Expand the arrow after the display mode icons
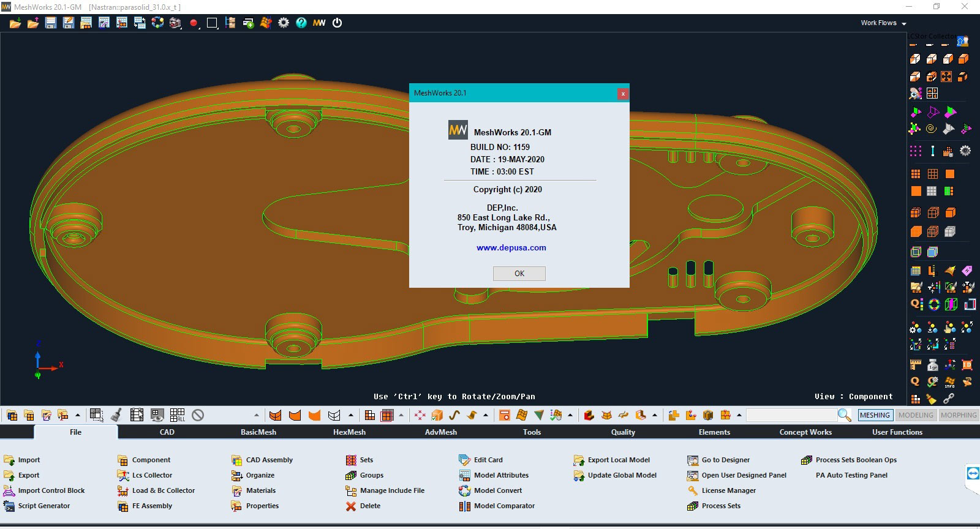980x529 pixels. click(x=350, y=415)
